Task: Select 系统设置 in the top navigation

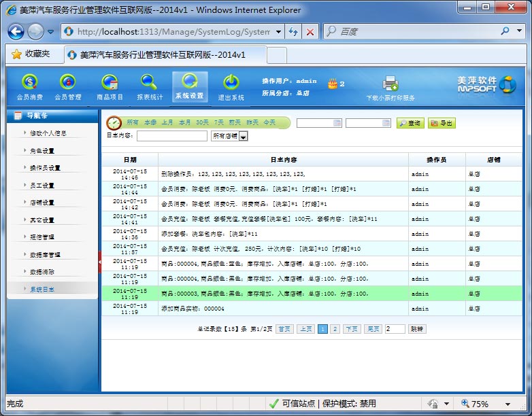Action: 189,87
